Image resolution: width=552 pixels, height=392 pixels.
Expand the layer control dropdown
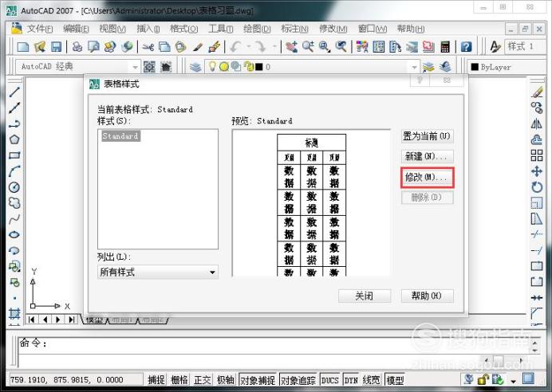(x=414, y=67)
